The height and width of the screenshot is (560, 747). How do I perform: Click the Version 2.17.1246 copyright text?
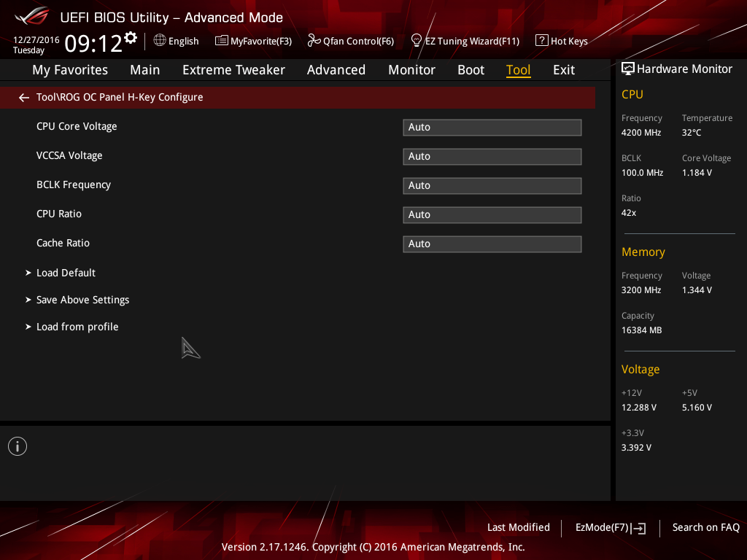[x=373, y=547]
